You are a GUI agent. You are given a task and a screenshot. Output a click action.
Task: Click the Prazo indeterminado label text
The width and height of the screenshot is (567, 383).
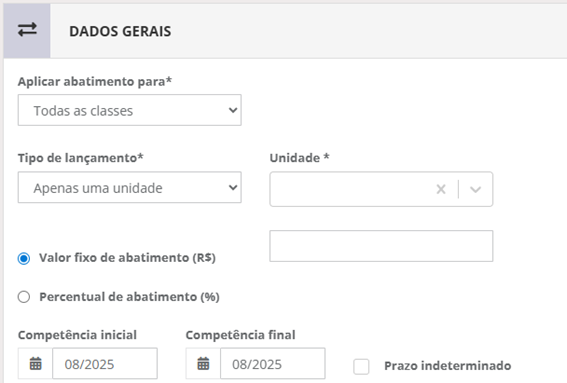(448, 366)
